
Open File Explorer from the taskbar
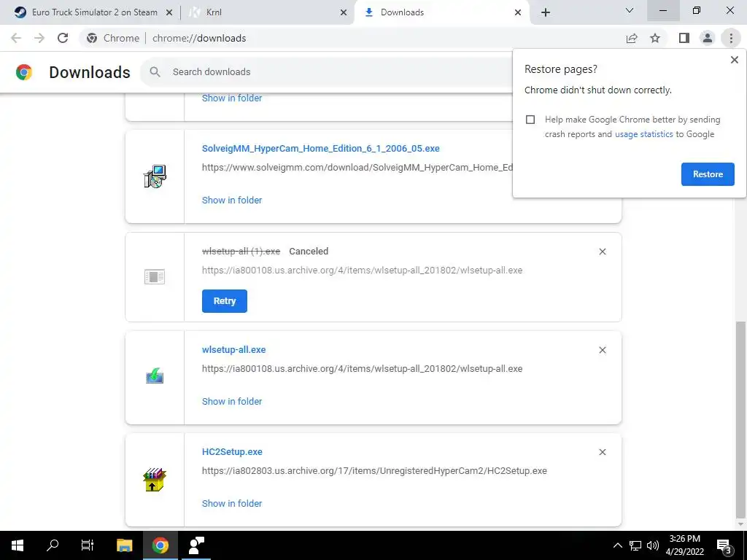tap(124, 545)
